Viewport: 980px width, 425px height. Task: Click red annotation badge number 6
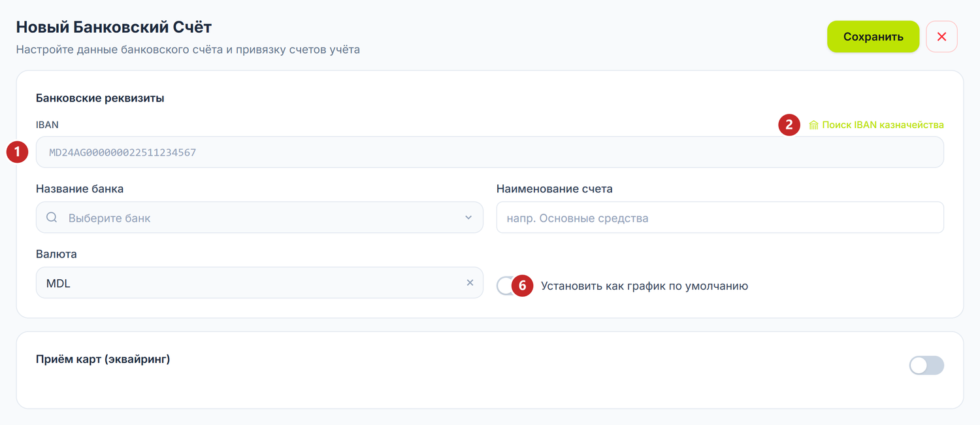[x=522, y=286]
